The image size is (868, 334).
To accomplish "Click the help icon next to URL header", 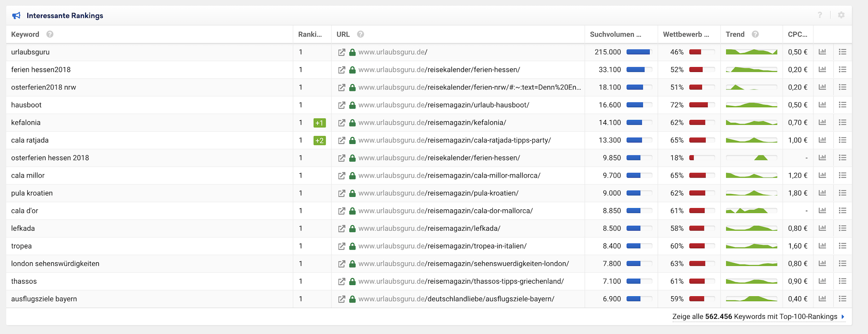I will click(360, 34).
